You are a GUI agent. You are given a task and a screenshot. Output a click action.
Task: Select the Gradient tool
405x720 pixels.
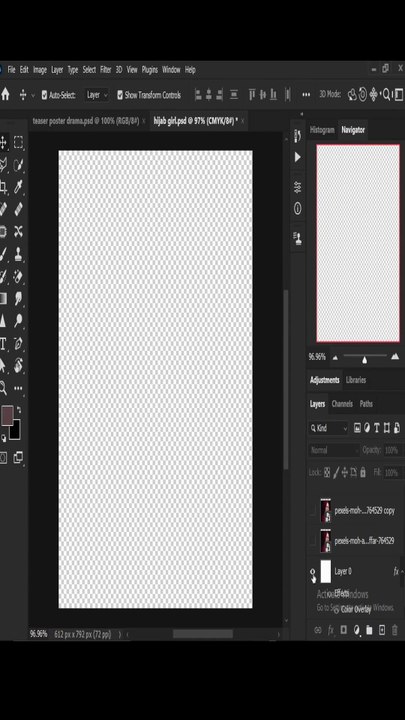pyautogui.click(x=3, y=298)
